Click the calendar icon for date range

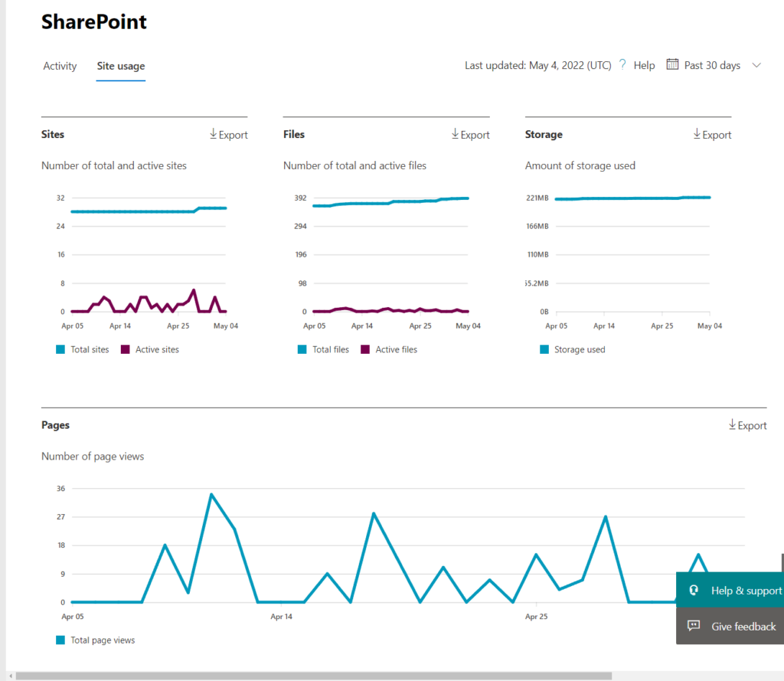pyautogui.click(x=672, y=64)
